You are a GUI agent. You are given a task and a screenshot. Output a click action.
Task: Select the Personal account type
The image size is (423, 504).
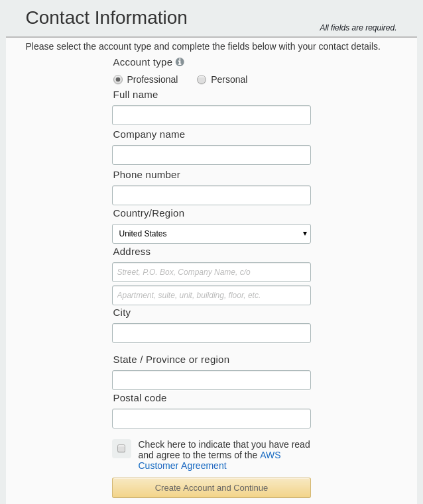tap(202, 79)
